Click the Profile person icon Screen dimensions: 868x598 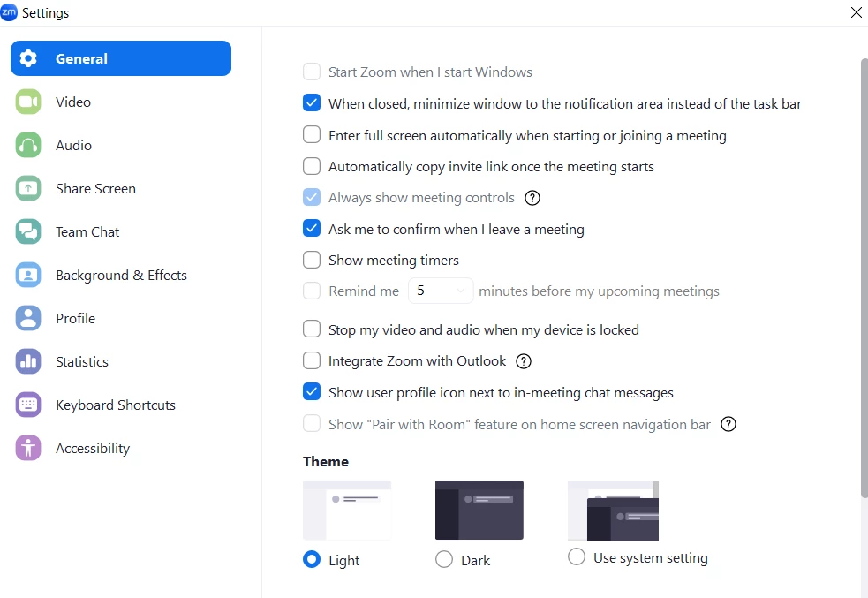[28, 318]
